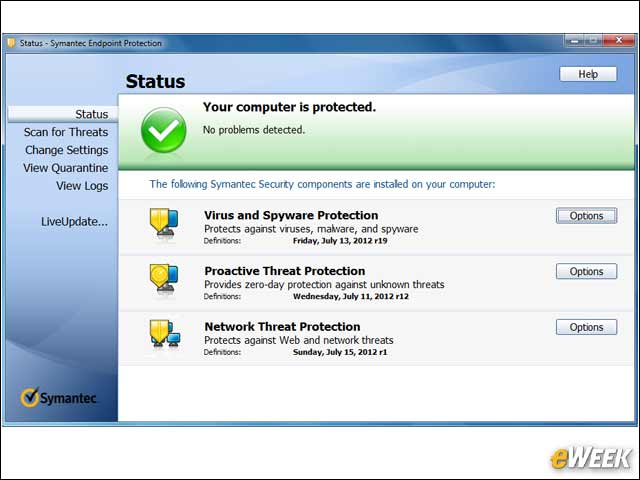
Task: Maximize the Symantec Endpoint Protection window
Action: pos(594,40)
